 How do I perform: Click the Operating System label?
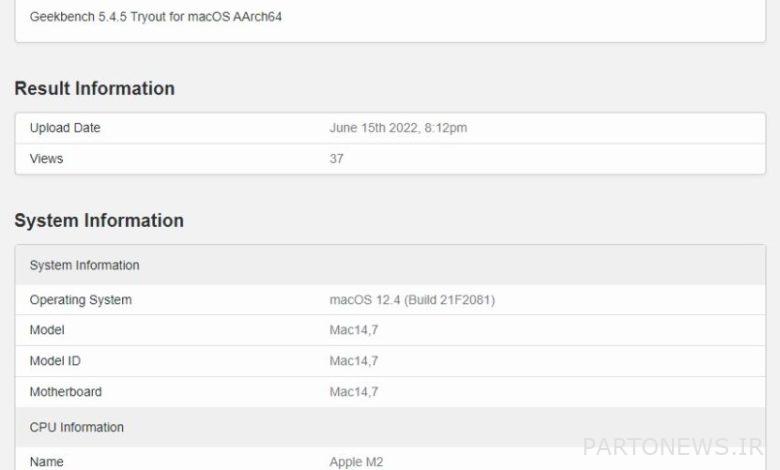81,300
